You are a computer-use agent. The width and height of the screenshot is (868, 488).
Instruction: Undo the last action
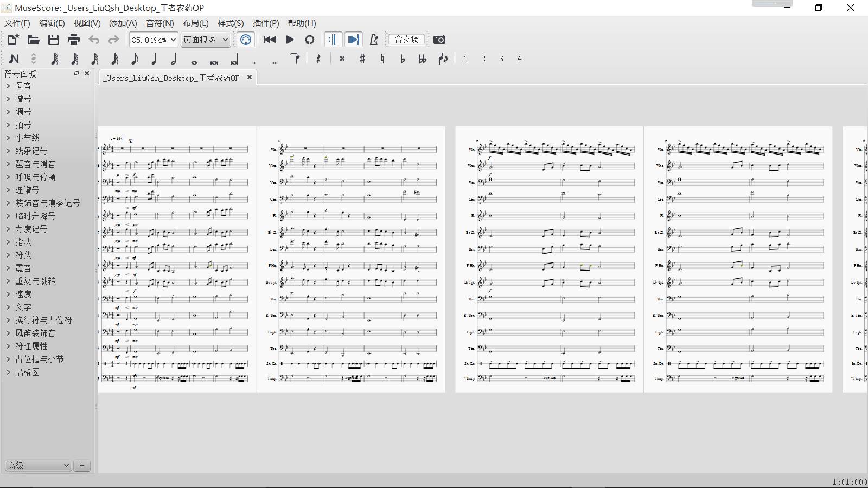[x=94, y=40]
